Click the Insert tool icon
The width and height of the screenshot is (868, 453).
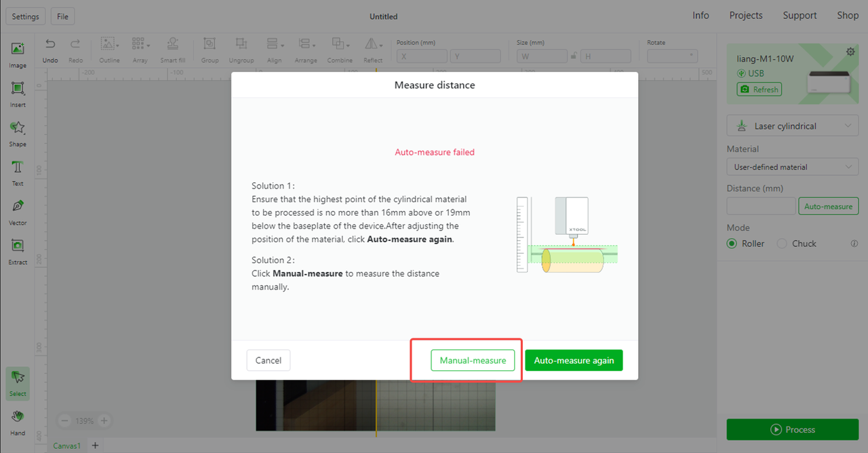18,89
